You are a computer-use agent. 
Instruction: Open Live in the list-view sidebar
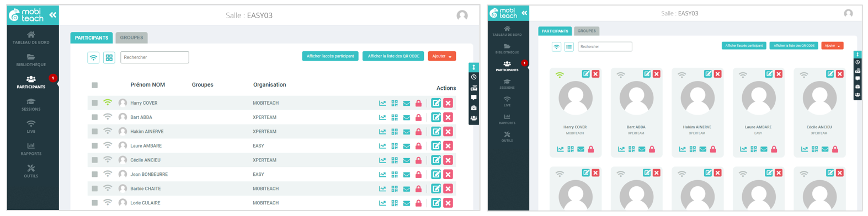click(31, 127)
